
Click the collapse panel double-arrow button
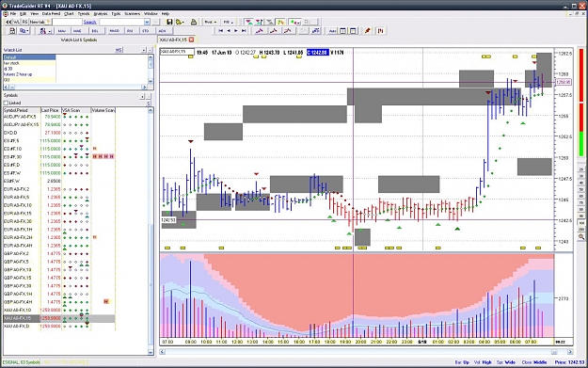[8, 22]
